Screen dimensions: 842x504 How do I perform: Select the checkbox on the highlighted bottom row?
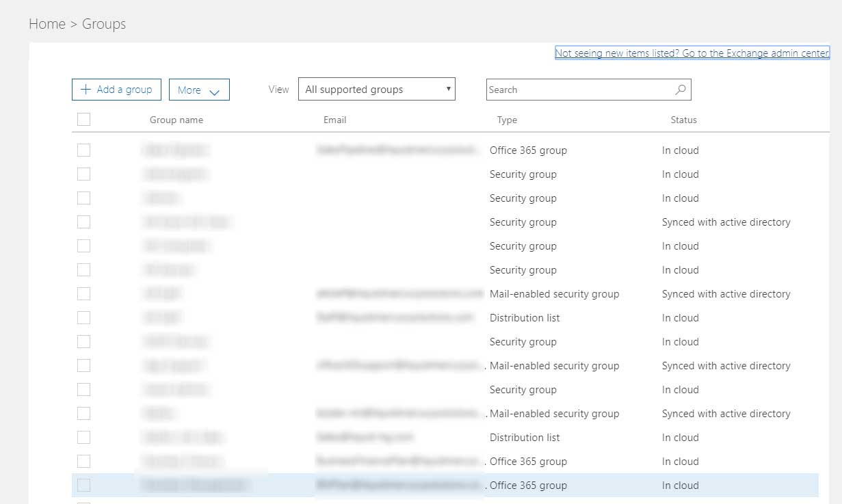83,486
